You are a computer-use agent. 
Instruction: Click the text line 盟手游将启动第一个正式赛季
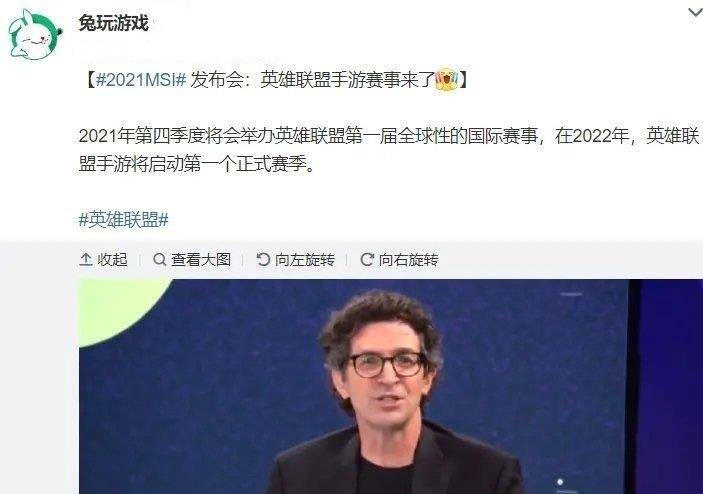[x=196, y=164]
